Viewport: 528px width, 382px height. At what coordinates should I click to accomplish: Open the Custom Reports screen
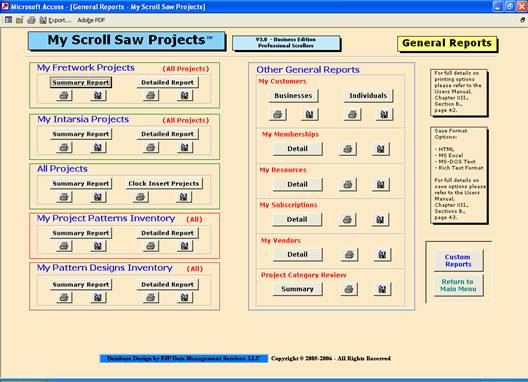click(x=458, y=260)
